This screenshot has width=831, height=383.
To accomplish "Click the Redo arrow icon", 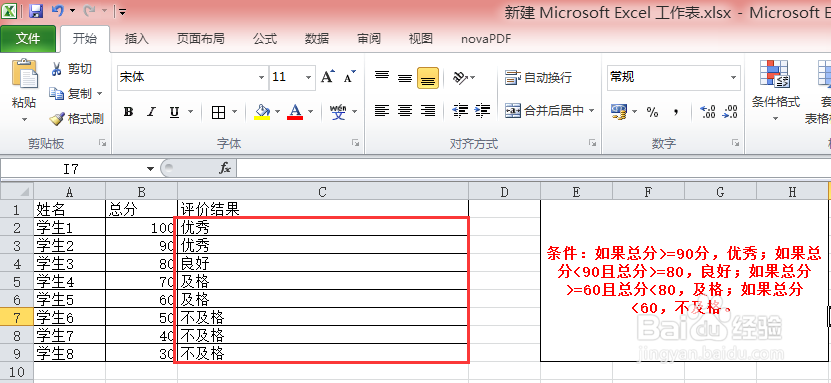I will click(90, 11).
